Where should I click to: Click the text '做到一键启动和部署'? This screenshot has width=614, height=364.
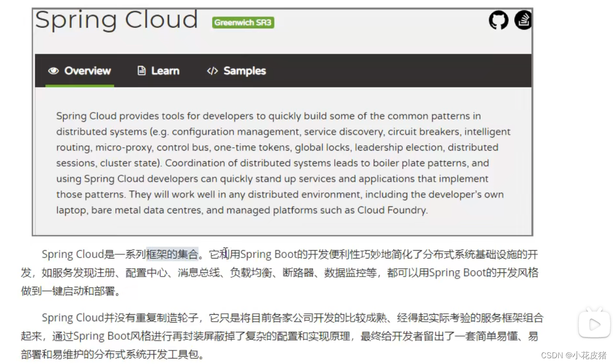click(x=69, y=291)
